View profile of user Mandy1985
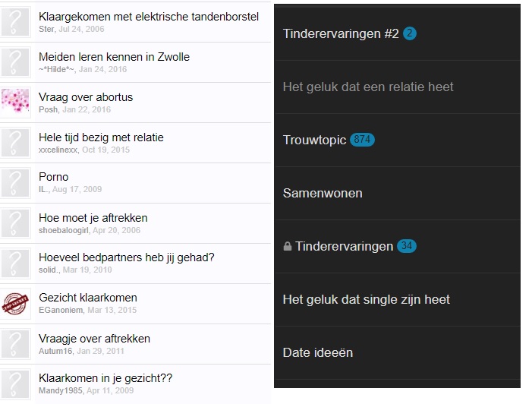 (61, 390)
